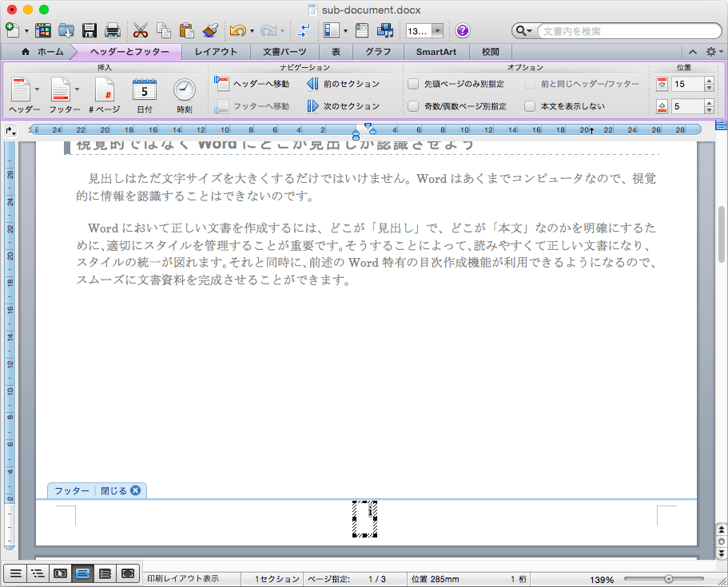Click the Copy toolbar icon
728x587 pixels.
(x=164, y=30)
